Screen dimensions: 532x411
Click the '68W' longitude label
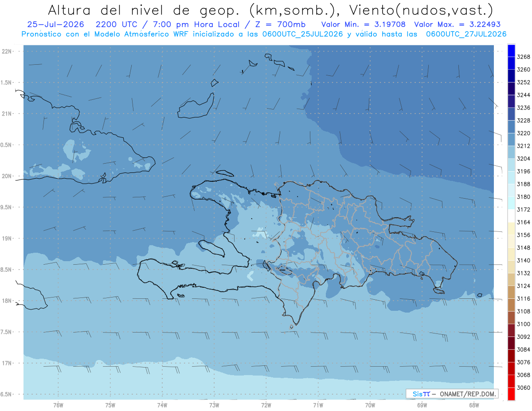(x=474, y=405)
